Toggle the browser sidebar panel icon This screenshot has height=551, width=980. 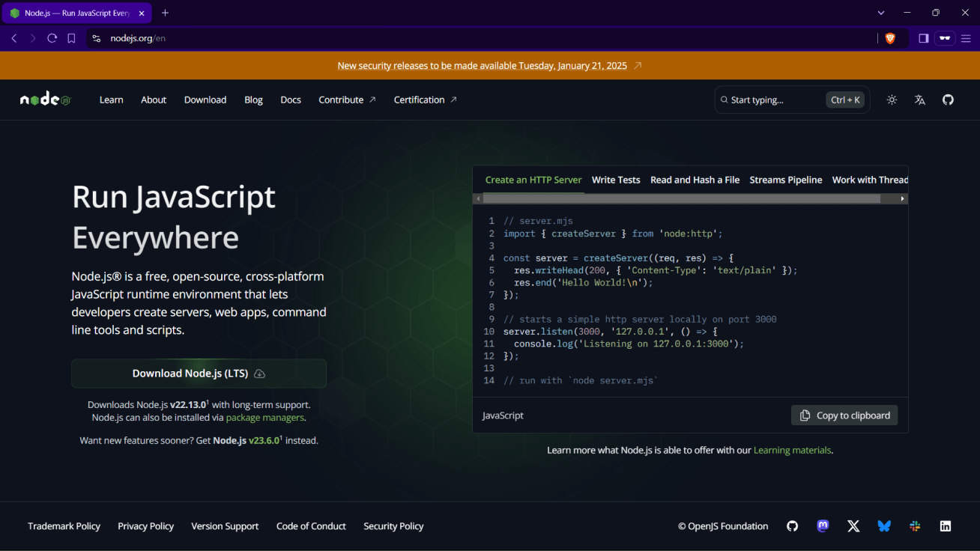tap(924, 38)
